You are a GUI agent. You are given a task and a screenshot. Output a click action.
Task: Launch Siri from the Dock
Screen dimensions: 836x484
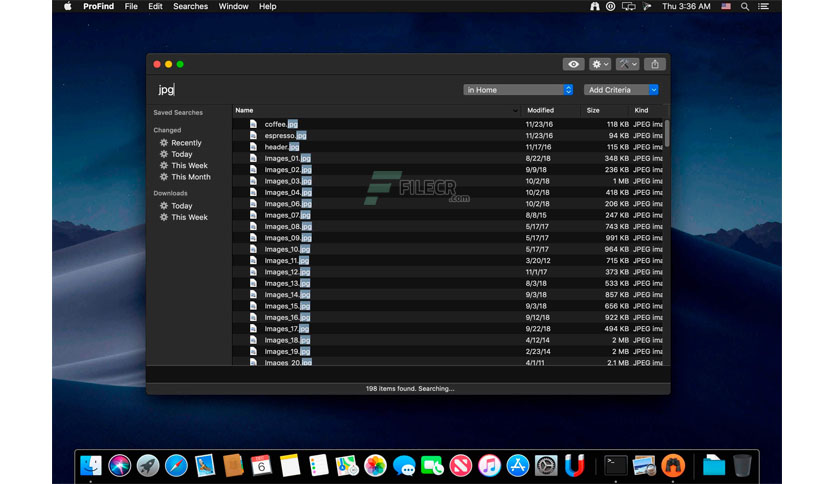tap(119, 465)
